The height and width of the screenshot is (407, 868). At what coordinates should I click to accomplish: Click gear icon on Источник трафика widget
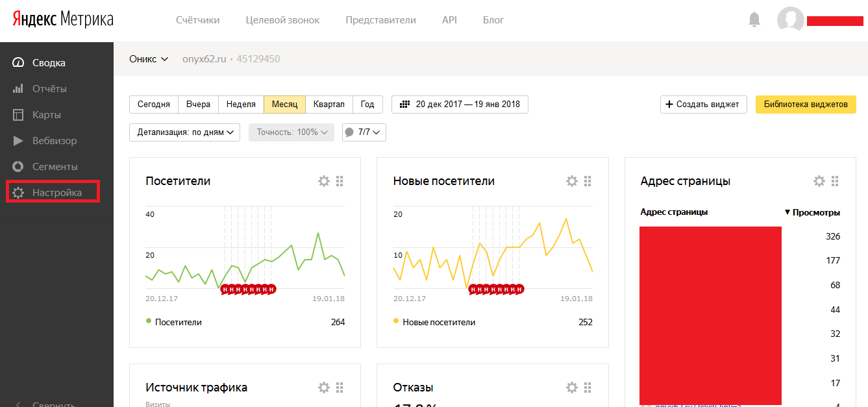coord(323,388)
